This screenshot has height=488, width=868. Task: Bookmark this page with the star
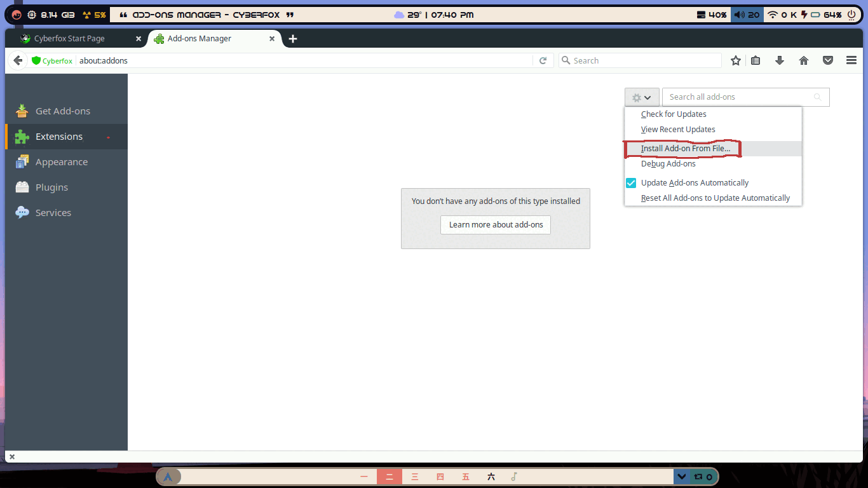[736, 60]
